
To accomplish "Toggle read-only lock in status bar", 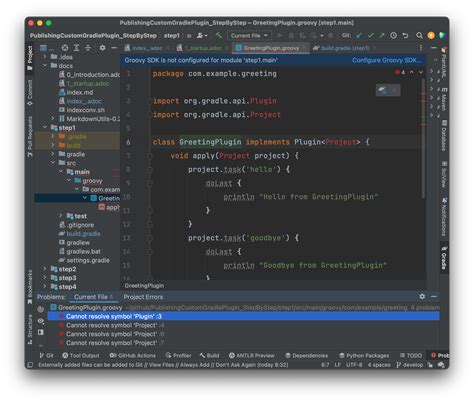I will click(430, 365).
